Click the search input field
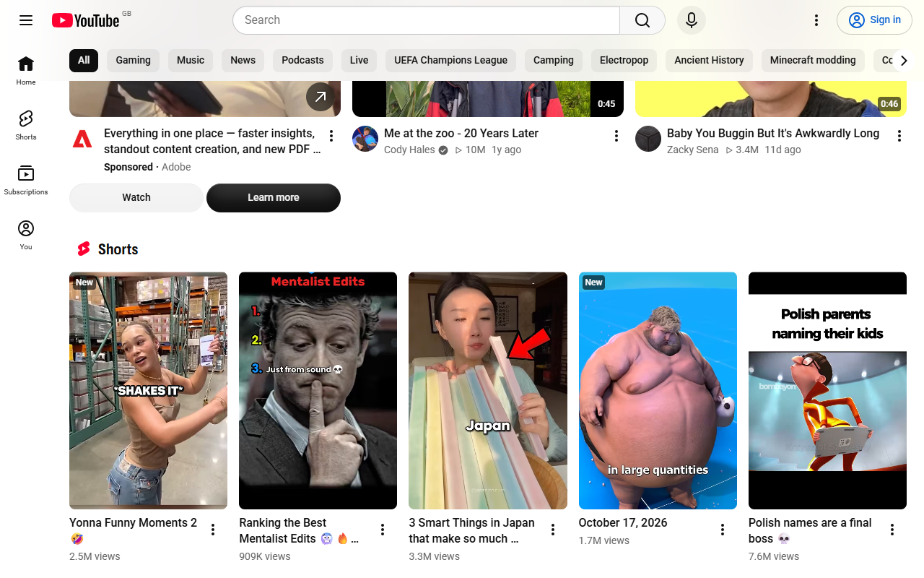Image resolution: width=924 pixels, height=578 pixels. point(426,20)
